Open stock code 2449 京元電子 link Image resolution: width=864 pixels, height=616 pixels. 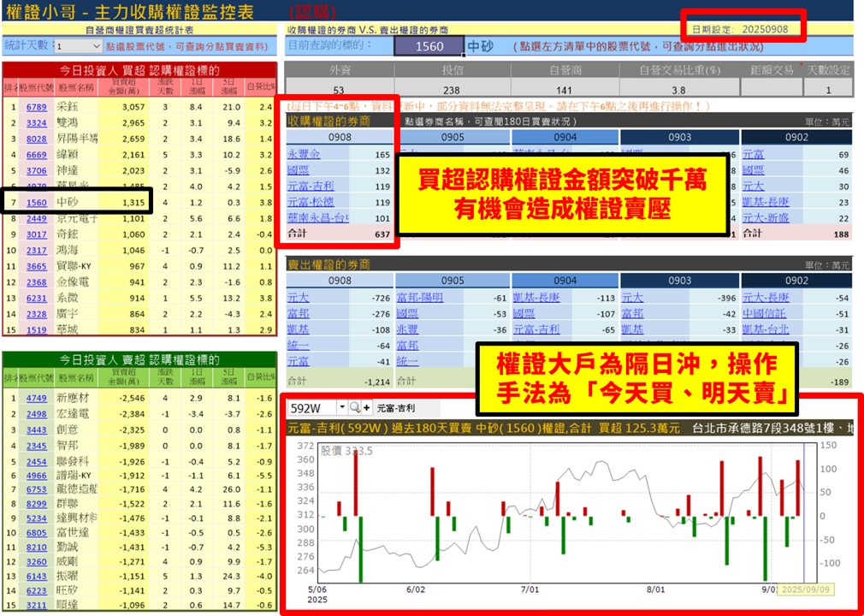point(37,219)
